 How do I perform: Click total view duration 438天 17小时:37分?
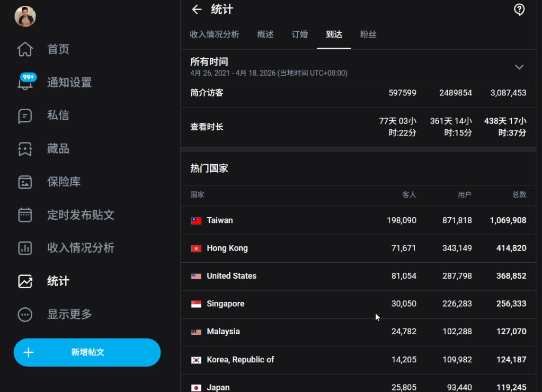(505, 127)
